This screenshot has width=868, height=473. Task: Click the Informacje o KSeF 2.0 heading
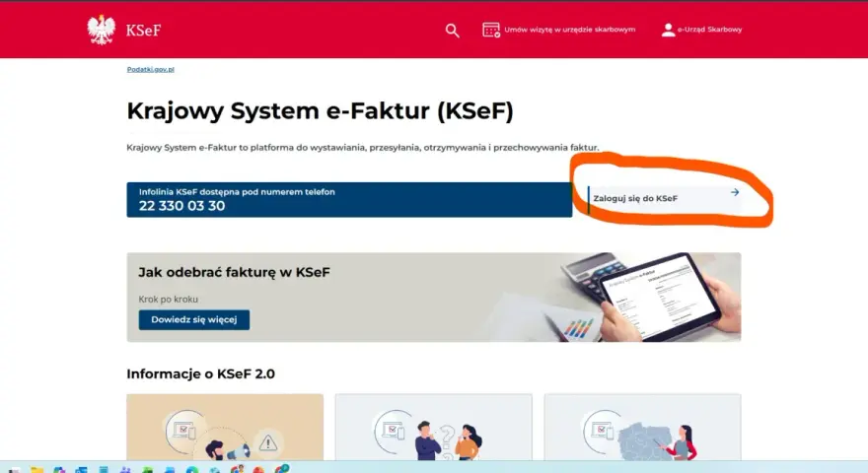tap(200, 374)
